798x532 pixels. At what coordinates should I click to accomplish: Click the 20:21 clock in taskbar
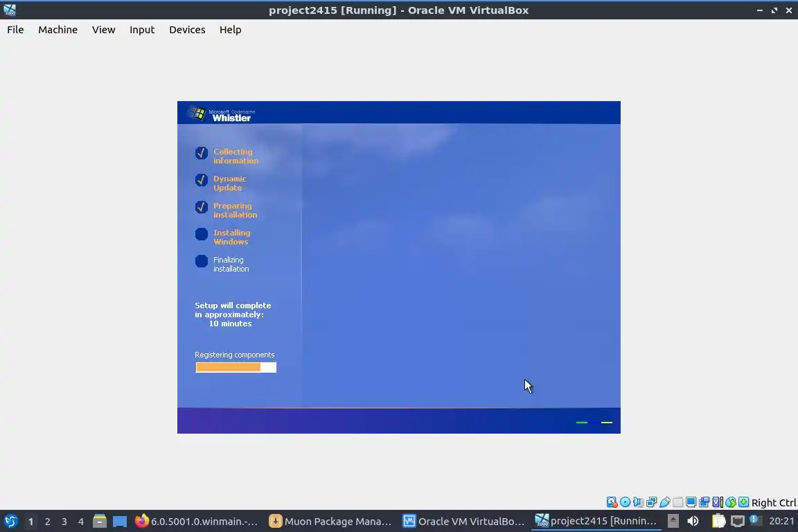click(781, 521)
